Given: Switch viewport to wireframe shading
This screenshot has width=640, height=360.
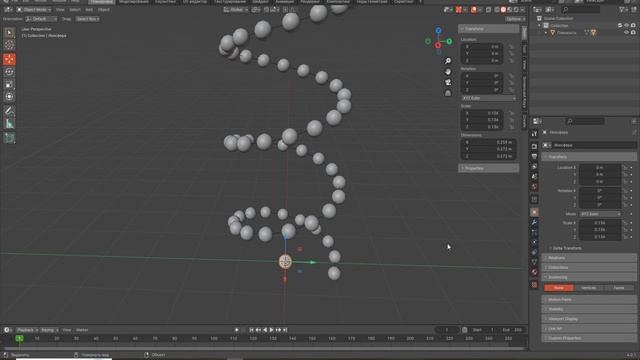Looking at the screenshot, I should click(497, 9).
